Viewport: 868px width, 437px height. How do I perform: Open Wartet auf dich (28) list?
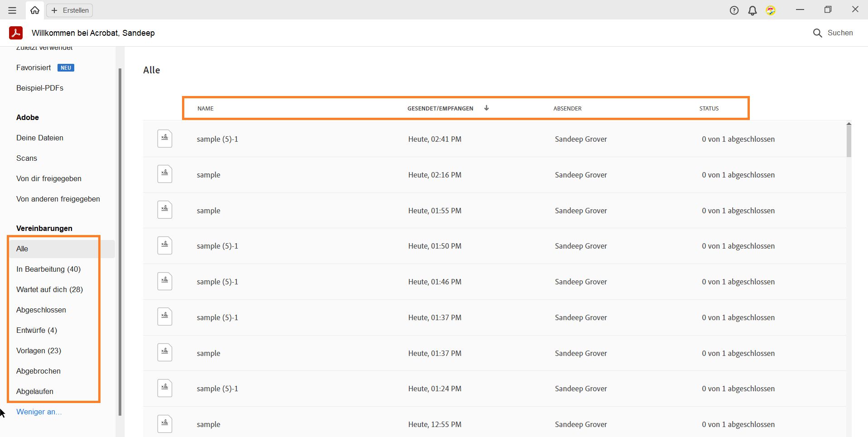pyautogui.click(x=49, y=289)
